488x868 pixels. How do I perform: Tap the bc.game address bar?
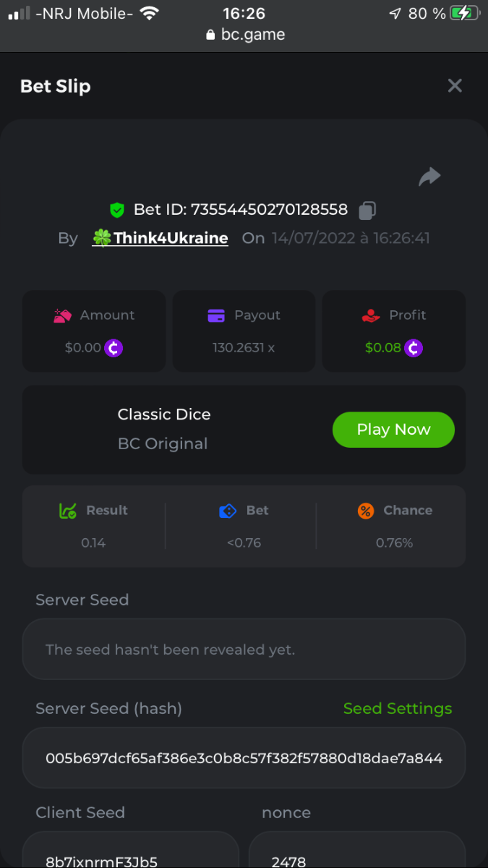(x=244, y=35)
